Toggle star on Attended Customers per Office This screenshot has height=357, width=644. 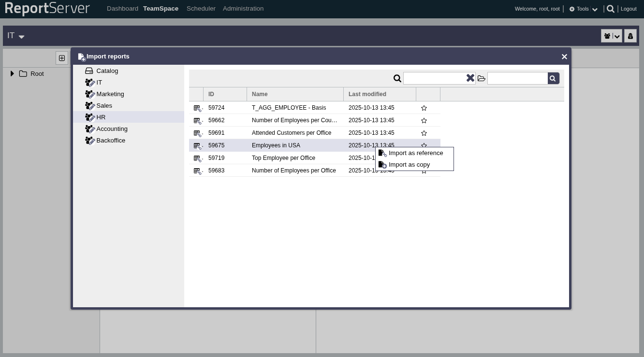click(x=424, y=133)
